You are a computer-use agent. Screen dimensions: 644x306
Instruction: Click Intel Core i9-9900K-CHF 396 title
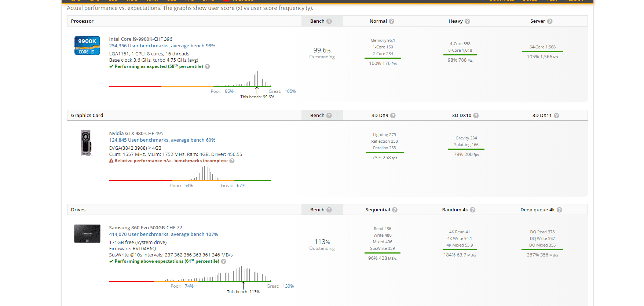point(140,39)
